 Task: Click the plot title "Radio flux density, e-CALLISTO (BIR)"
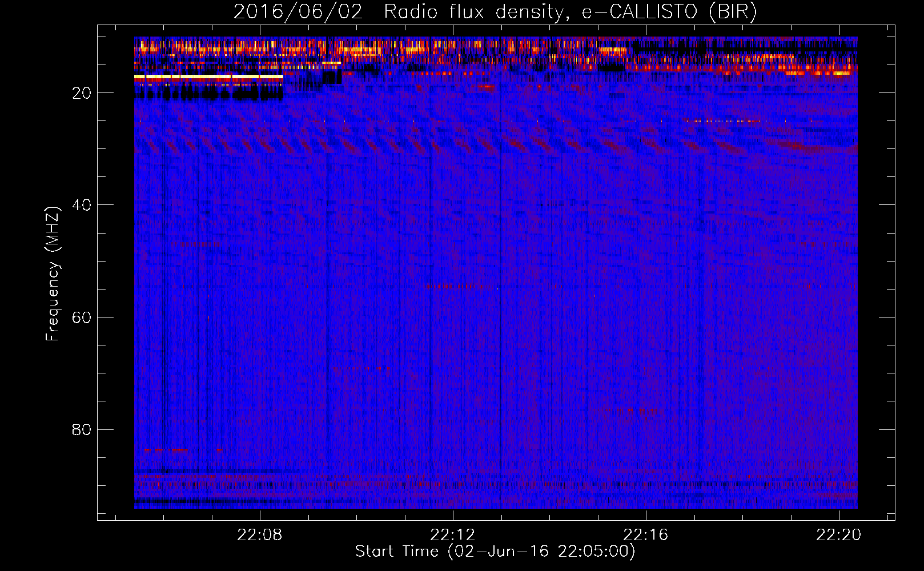(570, 12)
